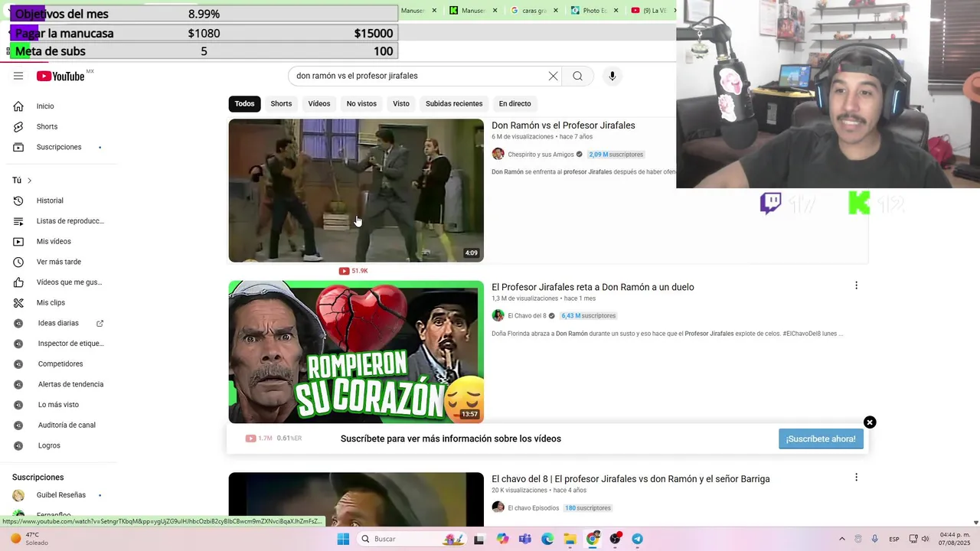Close the caras gra... browser tab
Image resolution: width=980 pixels, height=551 pixels.
[x=555, y=11]
